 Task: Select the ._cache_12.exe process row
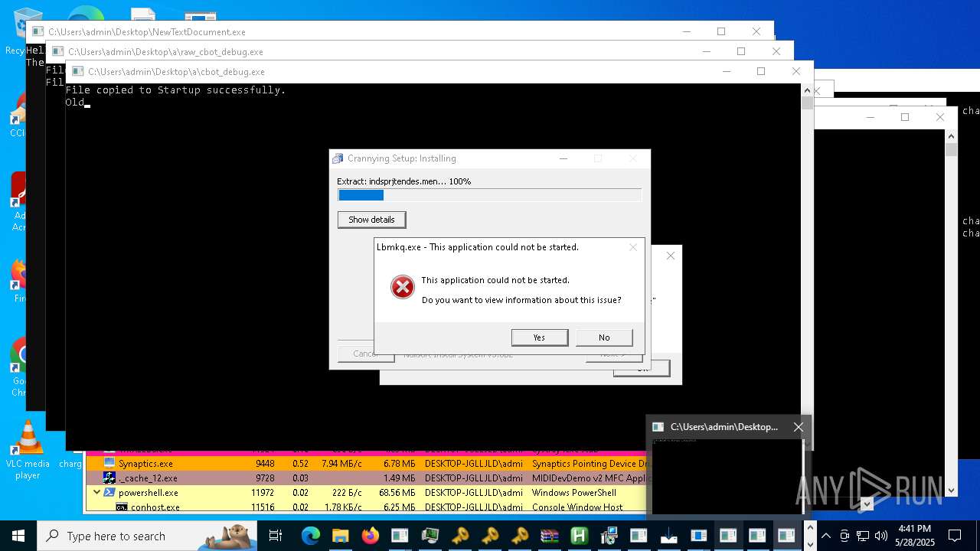point(367,478)
